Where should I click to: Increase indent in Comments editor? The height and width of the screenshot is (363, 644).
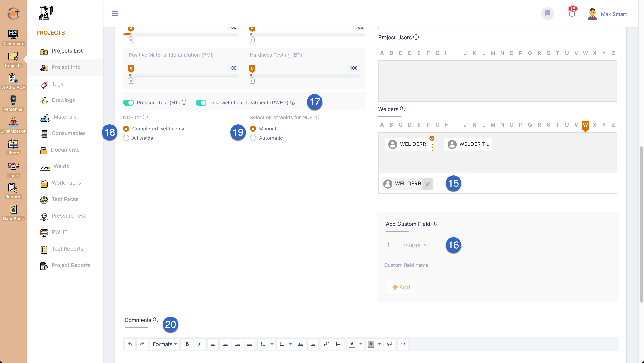pos(313,344)
